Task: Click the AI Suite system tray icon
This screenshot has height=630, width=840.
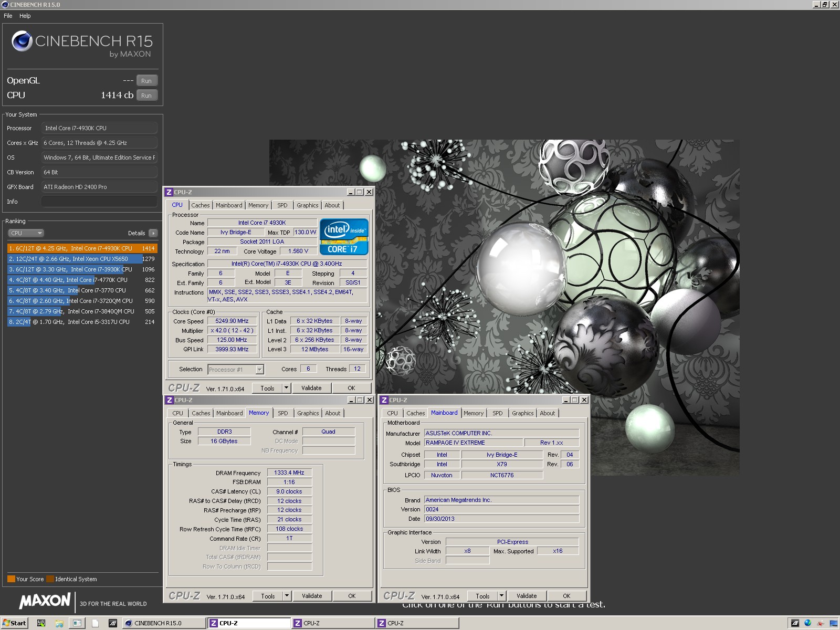Action: 795,623
